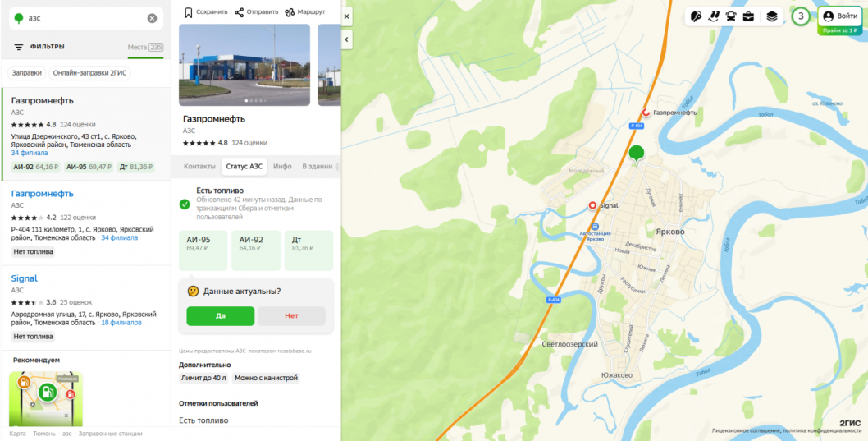Open the briefcase icon in map toolbar
The image size is (868, 441).
(x=748, y=16)
